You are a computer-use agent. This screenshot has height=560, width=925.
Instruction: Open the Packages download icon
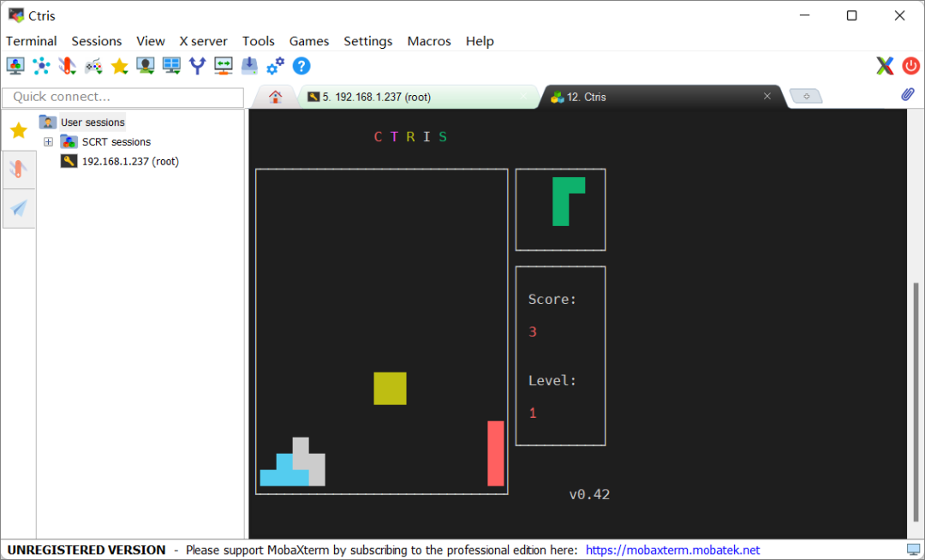pyautogui.click(x=249, y=66)
